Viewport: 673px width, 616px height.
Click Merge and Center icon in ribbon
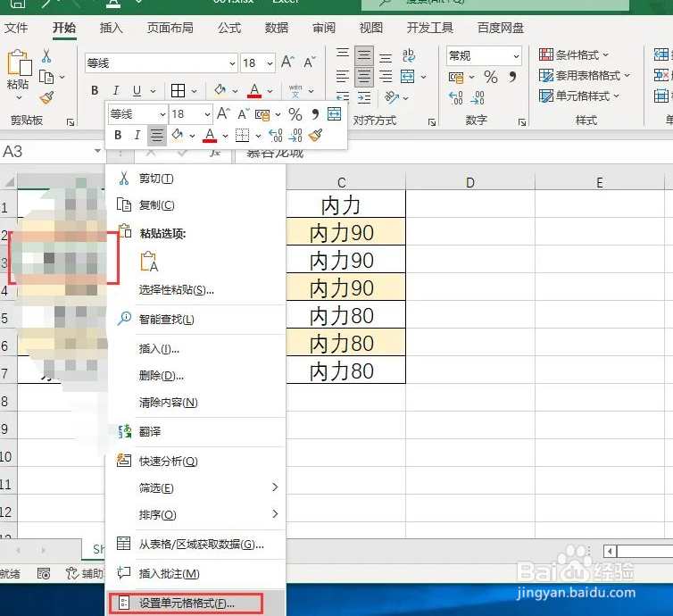[x=407, y=77]
